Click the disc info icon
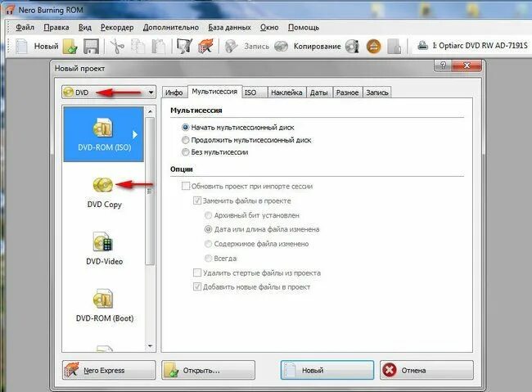The height and width of the screenshot is (392, 532). [x=352, y=46]
